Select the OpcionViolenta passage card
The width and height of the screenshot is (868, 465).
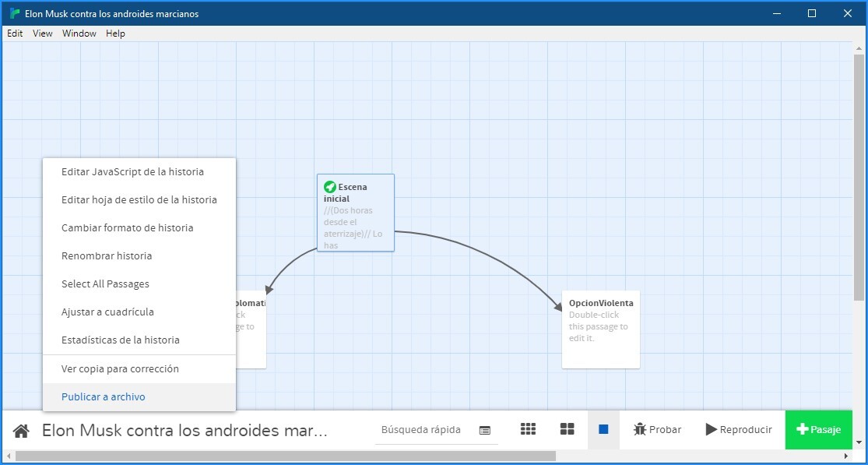[600, 329]
